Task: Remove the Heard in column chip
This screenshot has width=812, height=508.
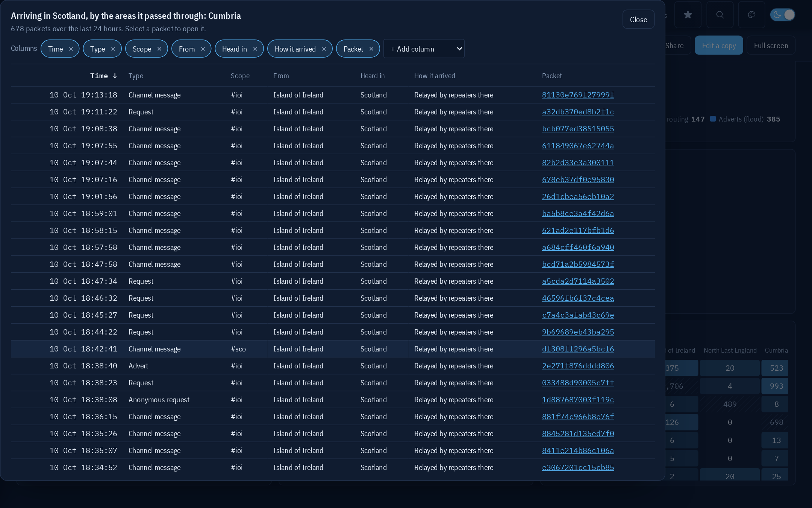Action: tap(255, 49)
